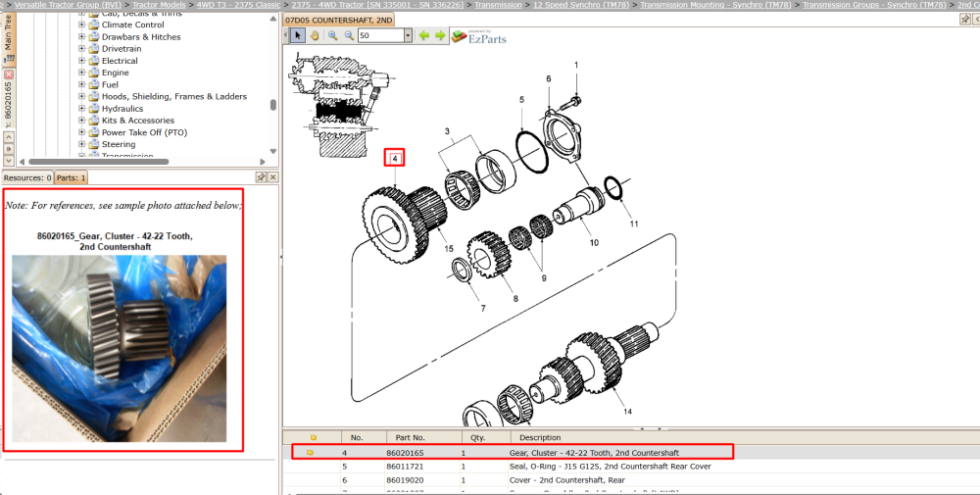Screen dimensions: 980x495
Task: Select callout number 10 on the diagram
Action: 594,242
